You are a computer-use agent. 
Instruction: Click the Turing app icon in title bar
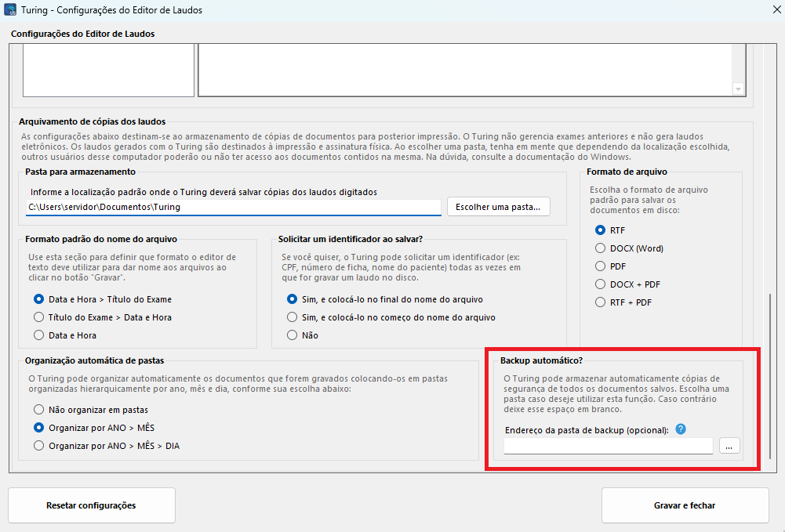tap(9, 10)
